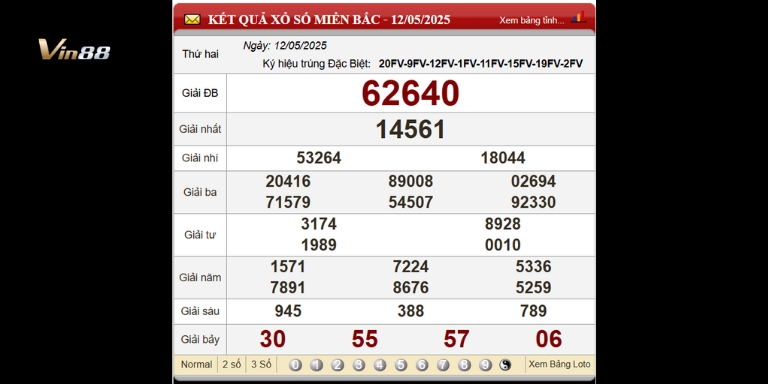Click second prize number 18044
Viewport: 768px width, 384px height.
[x=503, y=158]
